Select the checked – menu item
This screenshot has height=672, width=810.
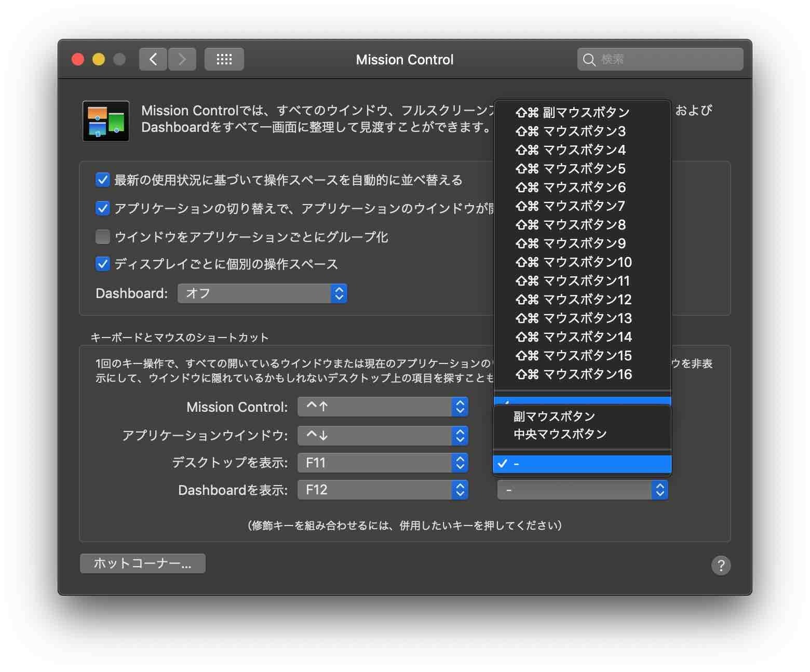coord(582,464)
